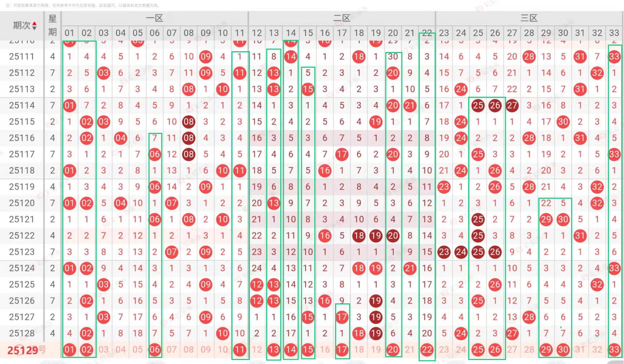The image size is (624, 364).
Task: Select the 二区 zone header
Action: click(x=342, y=18)
